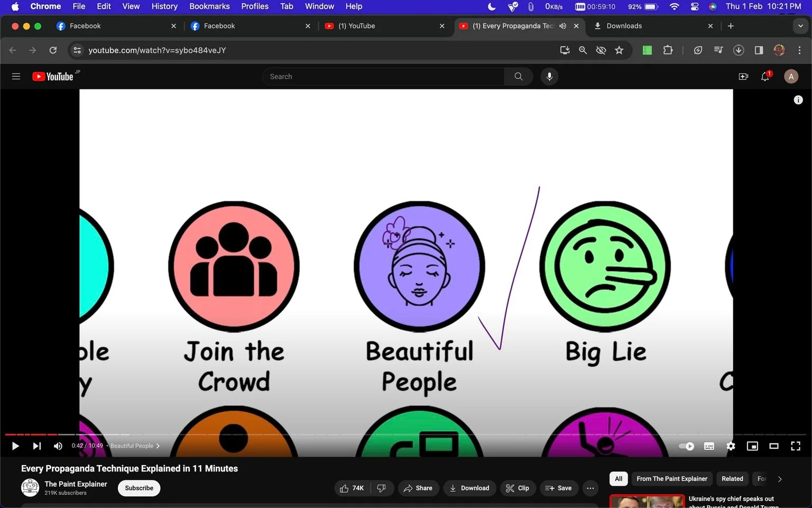The image size is (812, 508).
Task: Show more filter chips arrow
Action: coord(780,479)
